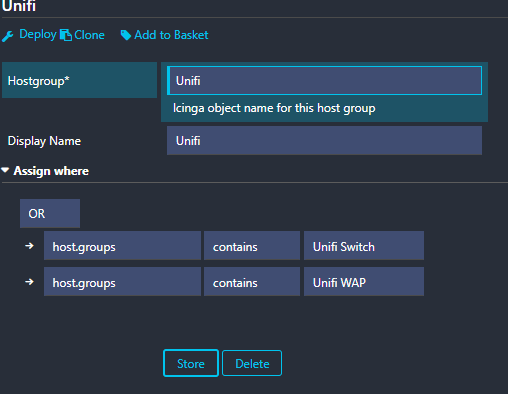Click the Store button
The height and width of the screenshot is (394, 508).
coord(191,363)
